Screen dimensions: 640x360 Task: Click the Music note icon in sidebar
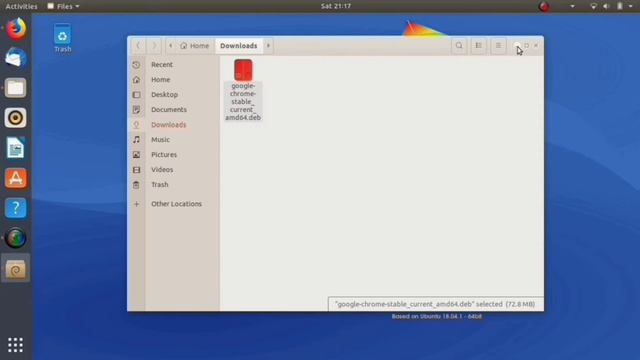click(136, 140)
